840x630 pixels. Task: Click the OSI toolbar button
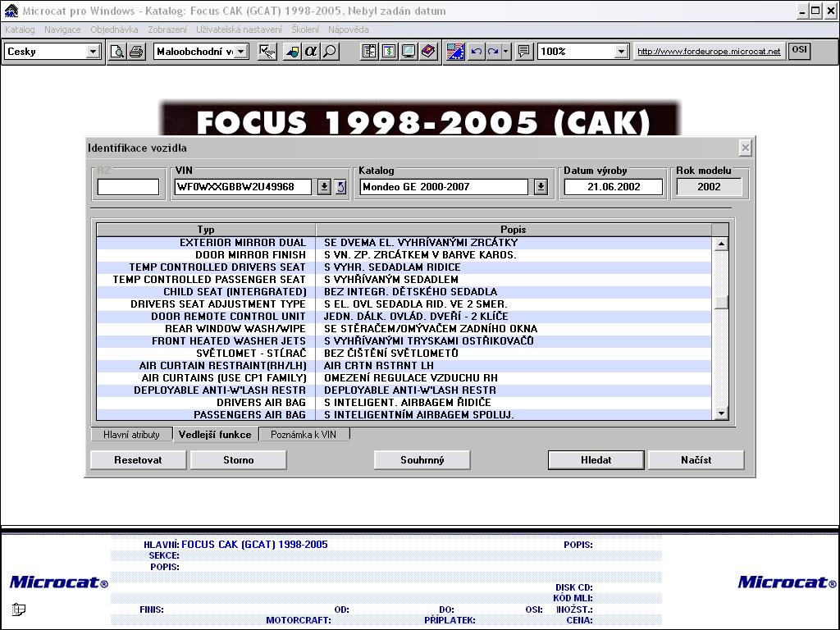coord(799,51)
